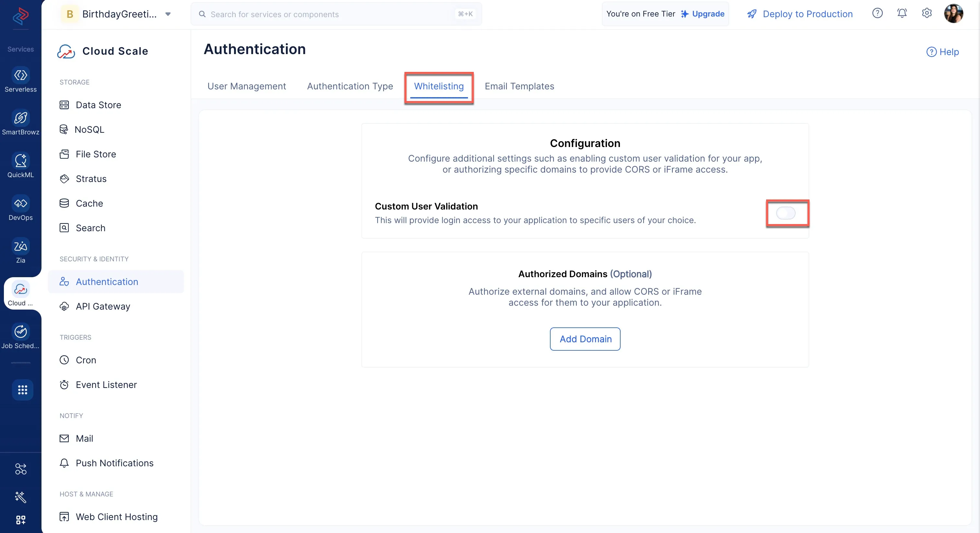Screen dimensions: 980x533
Task: Switch to the Email Templates tab
Action: point(519,86)
